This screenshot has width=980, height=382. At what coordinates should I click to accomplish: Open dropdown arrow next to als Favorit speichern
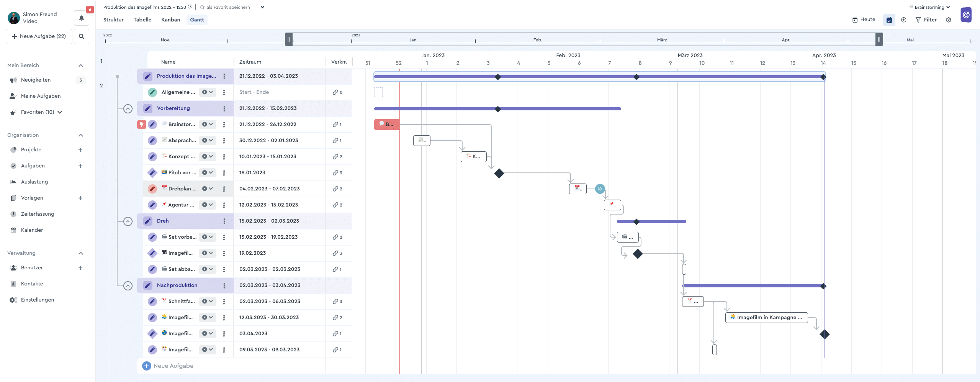[262, 7]
